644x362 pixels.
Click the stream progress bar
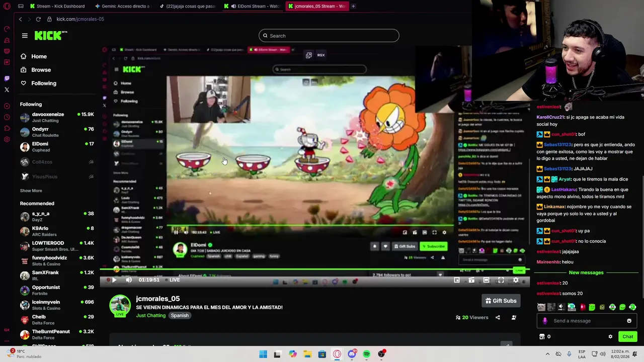(x=314, y=270)
